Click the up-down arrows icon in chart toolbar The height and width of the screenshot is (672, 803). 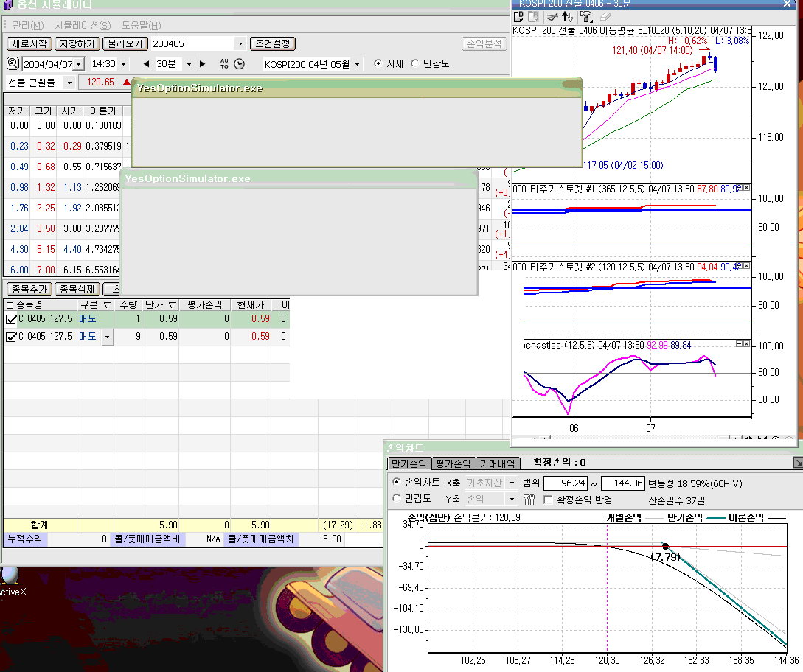[568, 17]
